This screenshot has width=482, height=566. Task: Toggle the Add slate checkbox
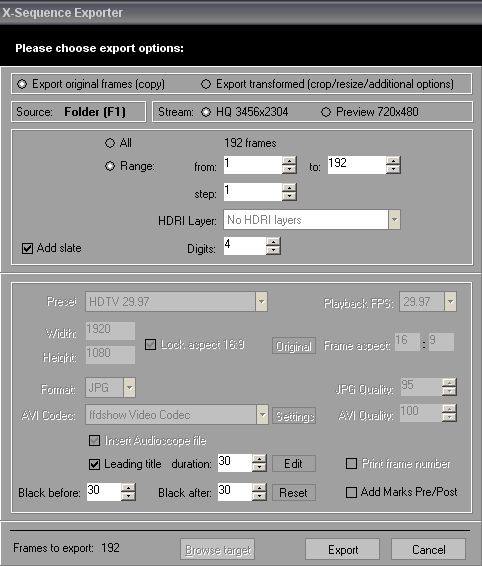pyautogui.click(x=27, y=248)
